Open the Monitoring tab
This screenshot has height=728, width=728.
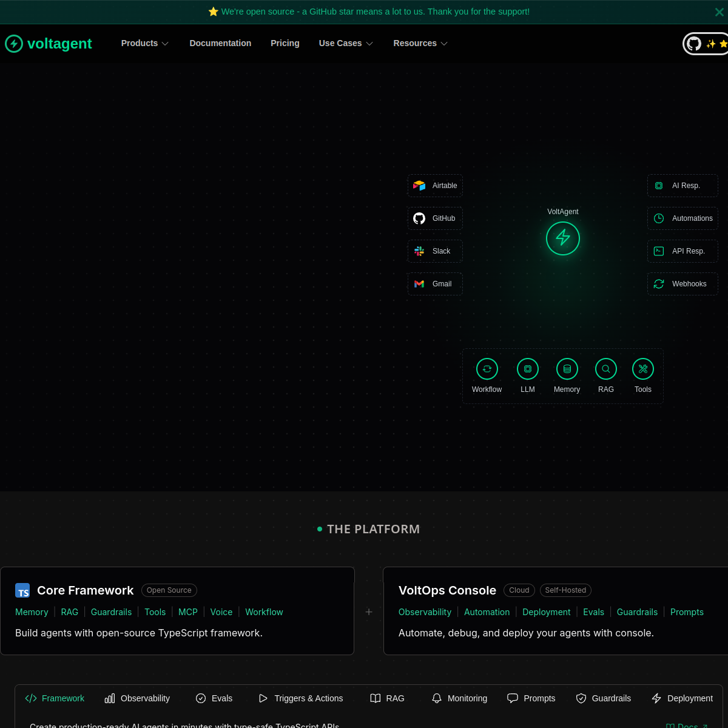point(459,698)
